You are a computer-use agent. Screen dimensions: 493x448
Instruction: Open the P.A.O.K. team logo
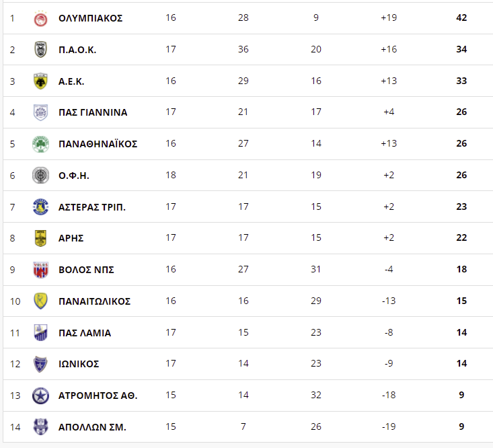(x=40, y=50)
